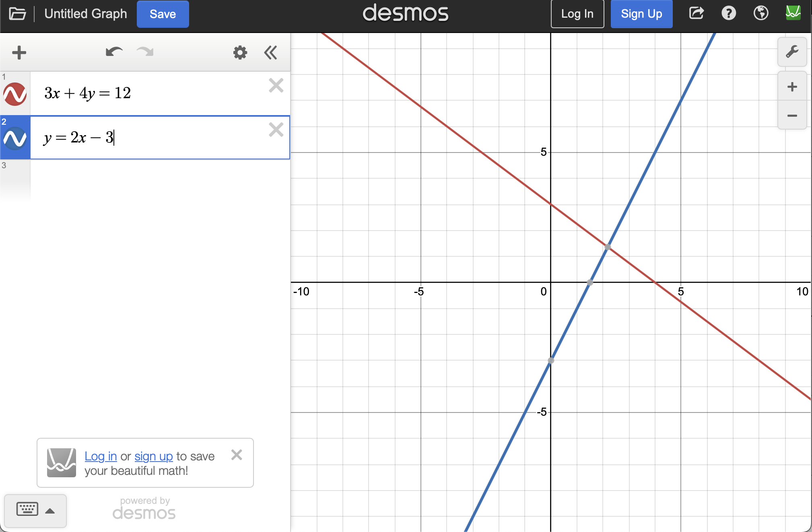812x532 pixels.
Task: Click the Add Item plus button
Action: pyautogui.click(x=19, y=53)
